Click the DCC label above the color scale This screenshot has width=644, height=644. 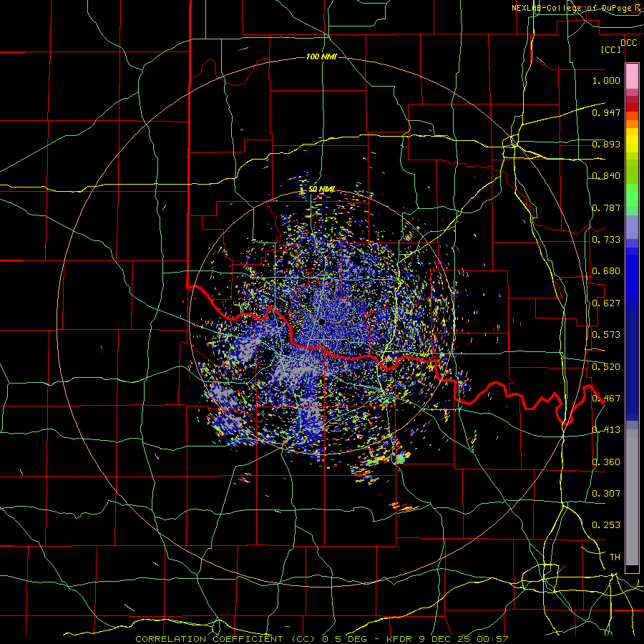[x=628, y=43]
